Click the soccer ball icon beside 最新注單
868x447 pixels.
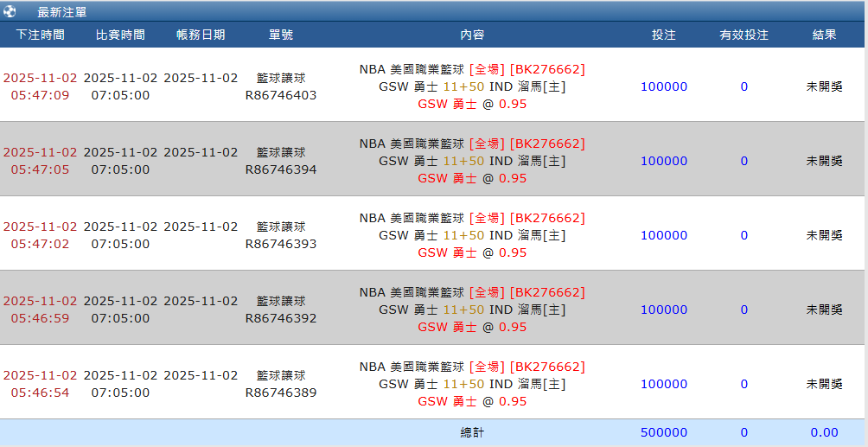(x=10, y=11)
